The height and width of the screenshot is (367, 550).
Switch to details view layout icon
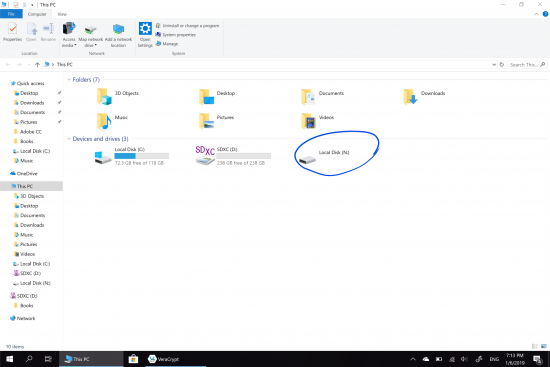(x=535, y=346)
